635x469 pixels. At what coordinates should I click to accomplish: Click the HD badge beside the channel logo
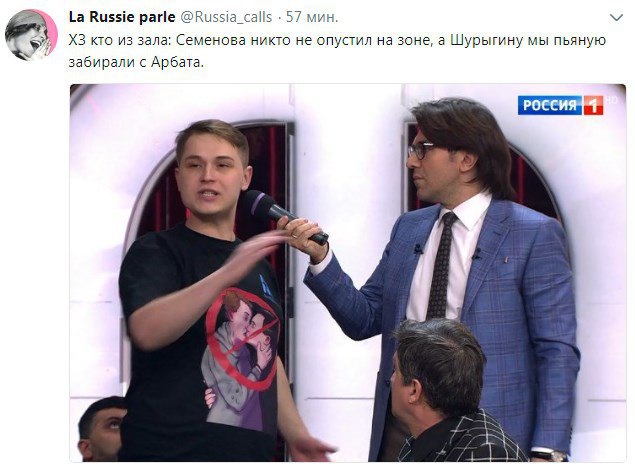(611, 100)
